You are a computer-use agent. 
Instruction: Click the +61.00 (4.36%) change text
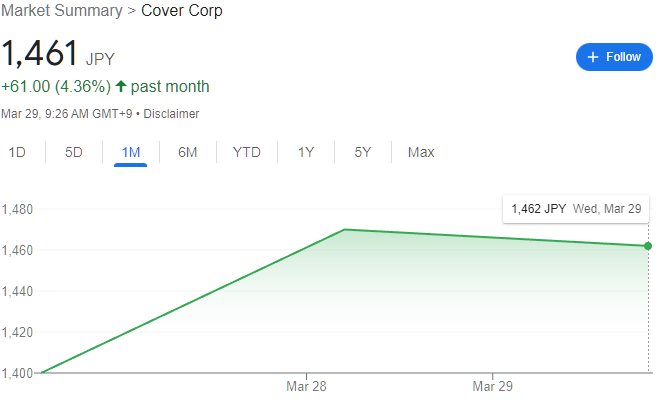tap(56, 86)
